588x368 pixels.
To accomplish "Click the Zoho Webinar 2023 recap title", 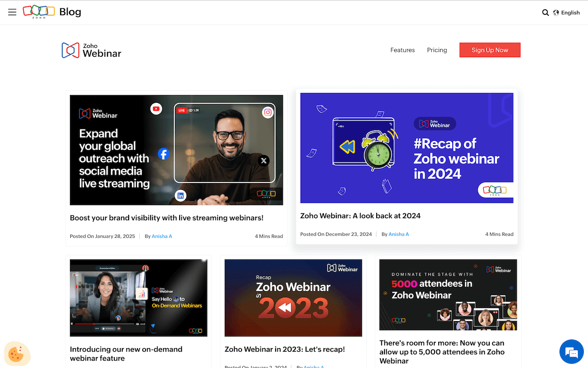I will (x=284, y=349).
